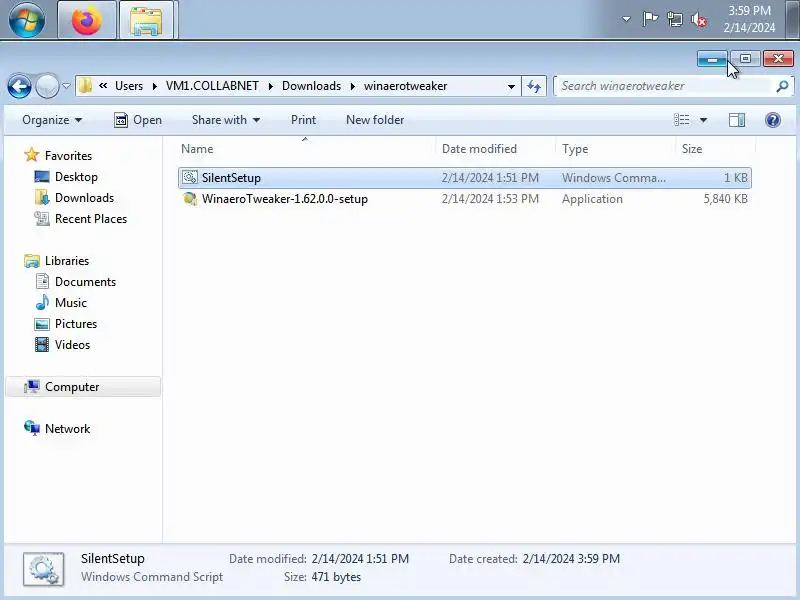The height and width of the screenshot is (600, 800).
Task: Sort files by the Type column
Action: click(615, 148)
